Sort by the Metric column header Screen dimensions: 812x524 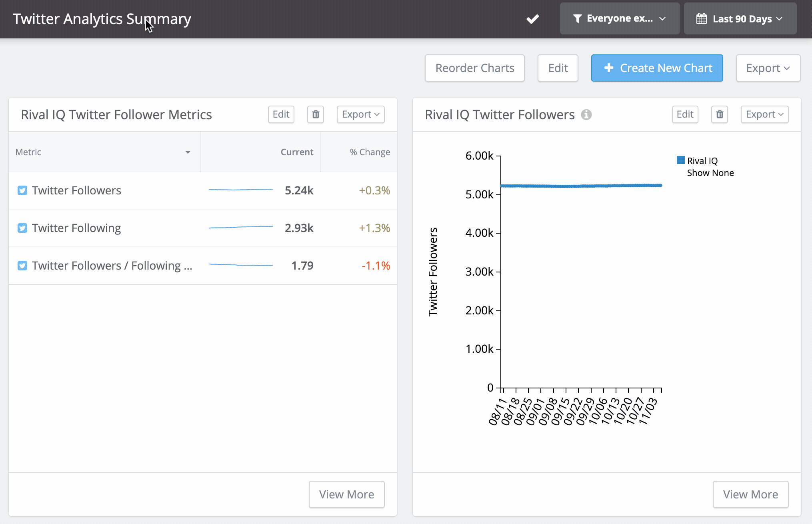coord(104,152)
